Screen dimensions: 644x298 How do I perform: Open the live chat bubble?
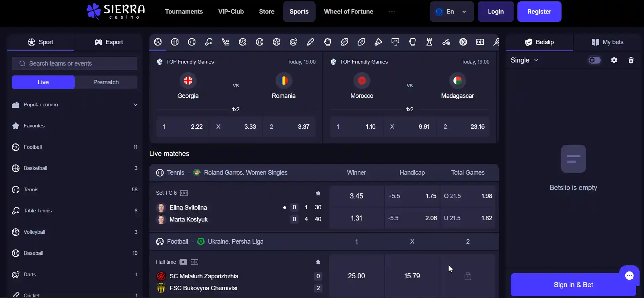click(629, 275)
